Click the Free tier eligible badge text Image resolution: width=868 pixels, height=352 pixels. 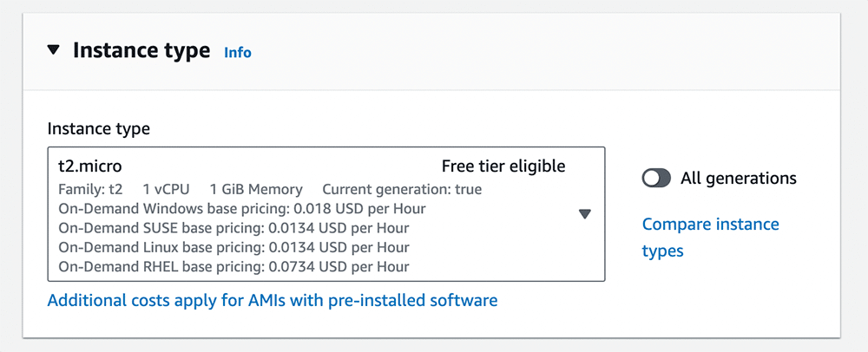point(503,166)
